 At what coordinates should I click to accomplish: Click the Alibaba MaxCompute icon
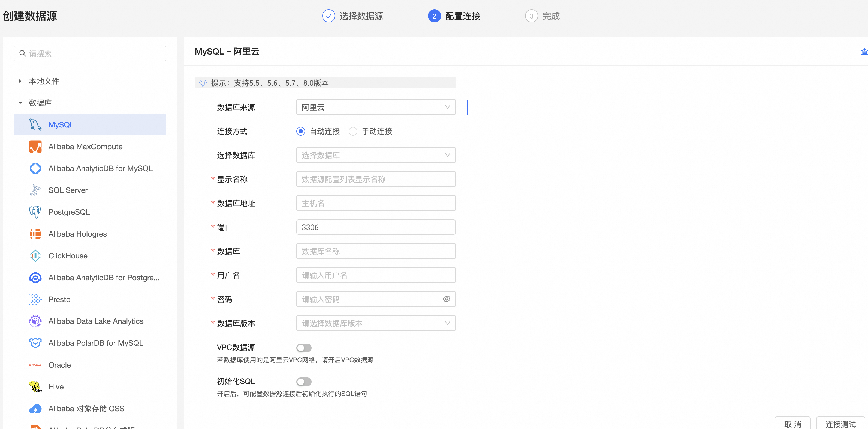(x=35, y=146)
